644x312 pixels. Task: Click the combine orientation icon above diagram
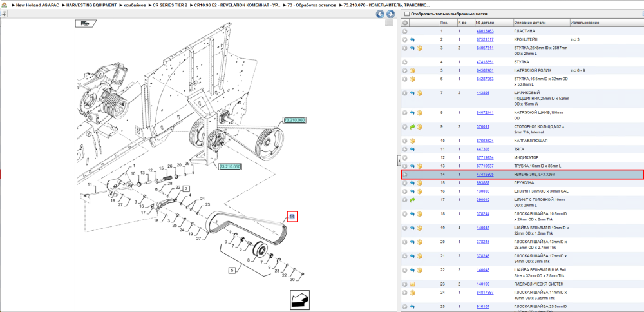86,24
